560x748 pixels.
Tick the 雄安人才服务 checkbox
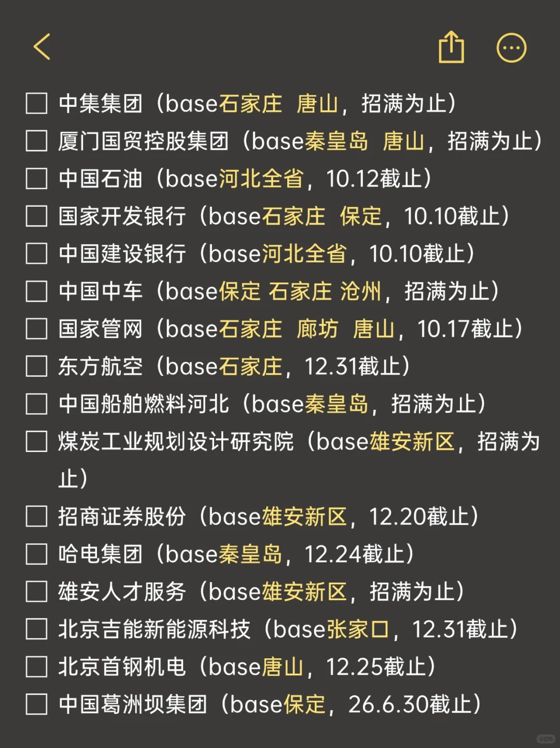point(37,592)
